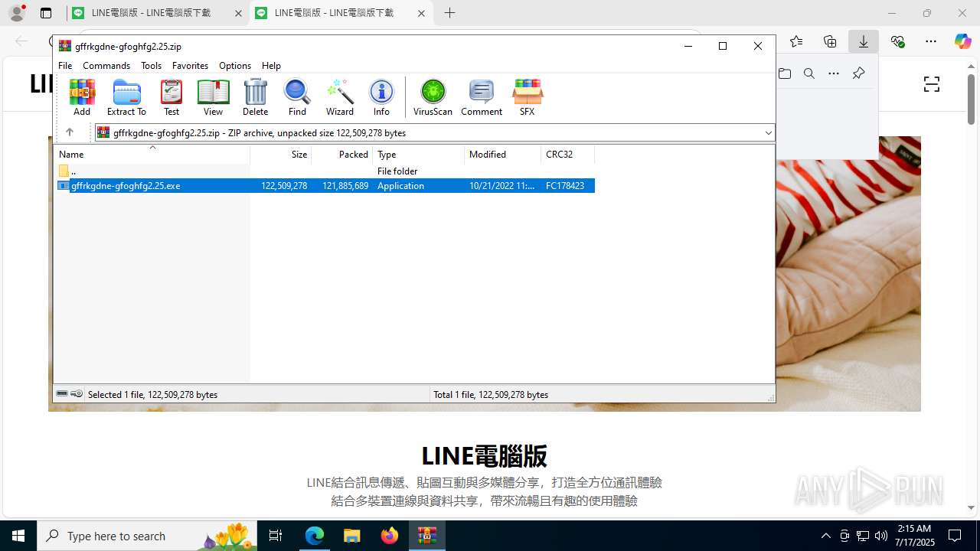
Task: Show archive Info
Action: coord(381,97)
